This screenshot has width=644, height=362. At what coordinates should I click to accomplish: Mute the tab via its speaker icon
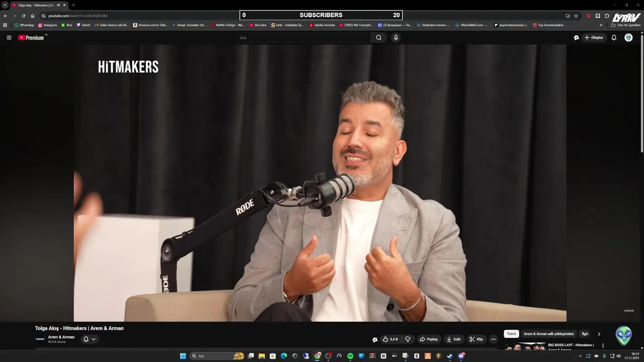coord(58,5)
